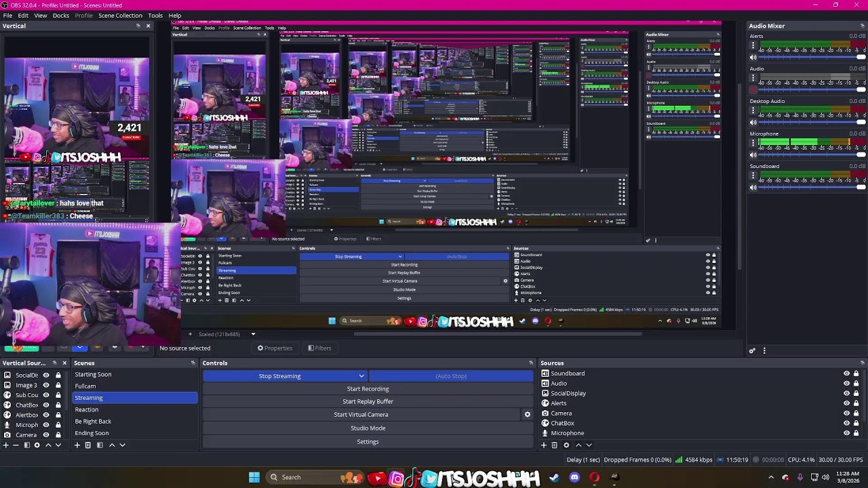868x488 pixels.
Task: Start the Replay Buffer
Action: point(368,401)
